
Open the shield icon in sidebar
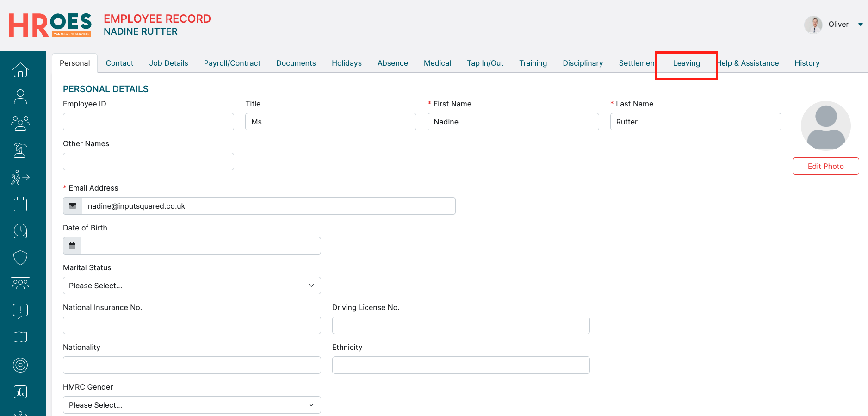point(20,258)
